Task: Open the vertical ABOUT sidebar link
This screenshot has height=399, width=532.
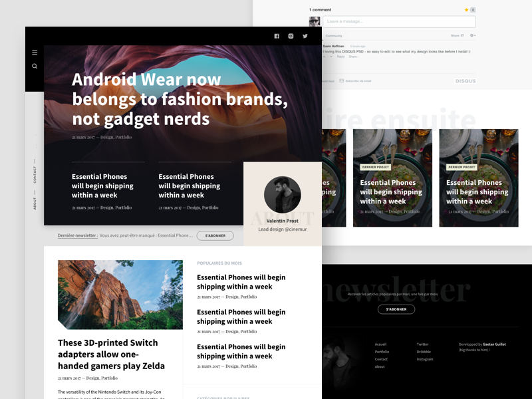Action: pos(35,203)
